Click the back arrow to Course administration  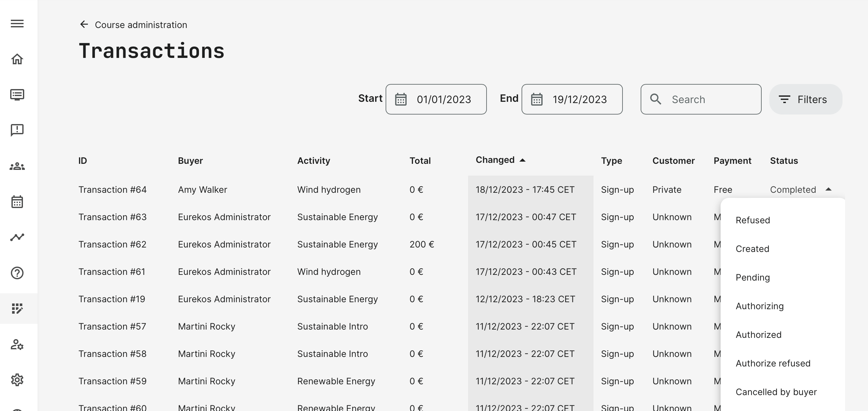click(x=84, y=24)
